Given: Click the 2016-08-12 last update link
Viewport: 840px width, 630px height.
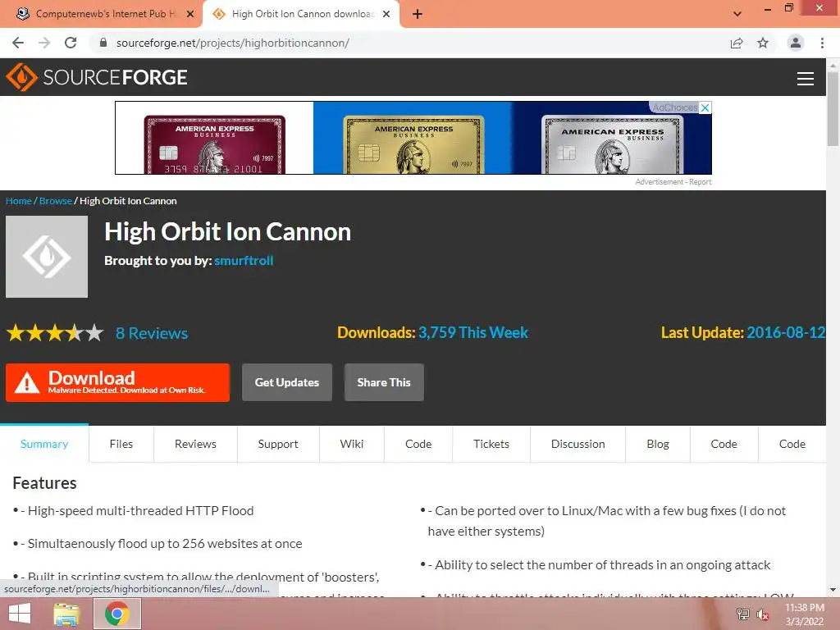Looking at the screenshot, I should tap(785, 333).
